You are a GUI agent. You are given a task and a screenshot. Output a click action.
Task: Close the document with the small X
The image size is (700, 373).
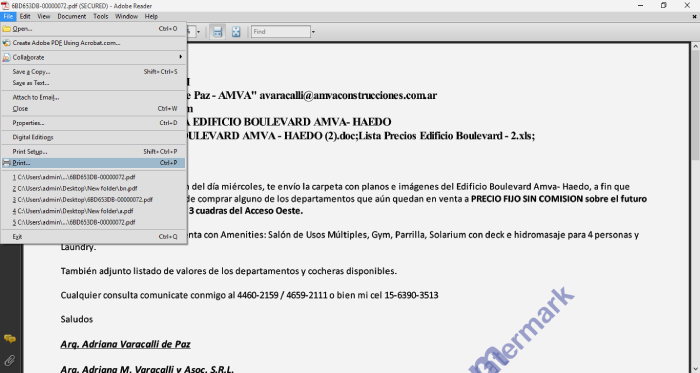coord(694,17)
